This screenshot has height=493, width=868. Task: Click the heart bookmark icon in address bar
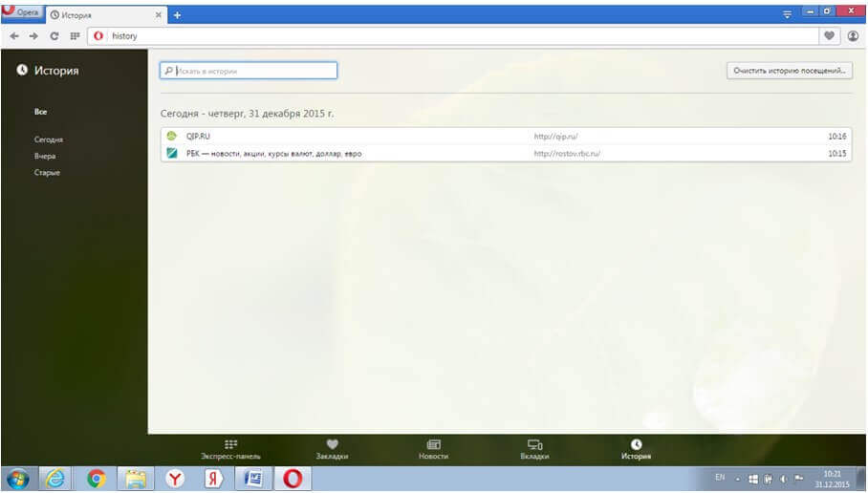(829, 36)
